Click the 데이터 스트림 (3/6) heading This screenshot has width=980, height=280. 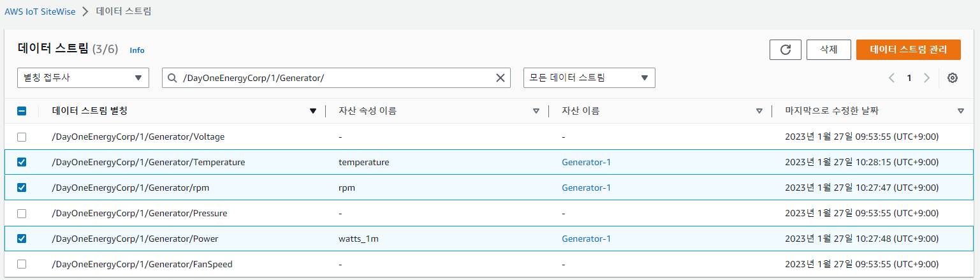[x=68, y=49]
